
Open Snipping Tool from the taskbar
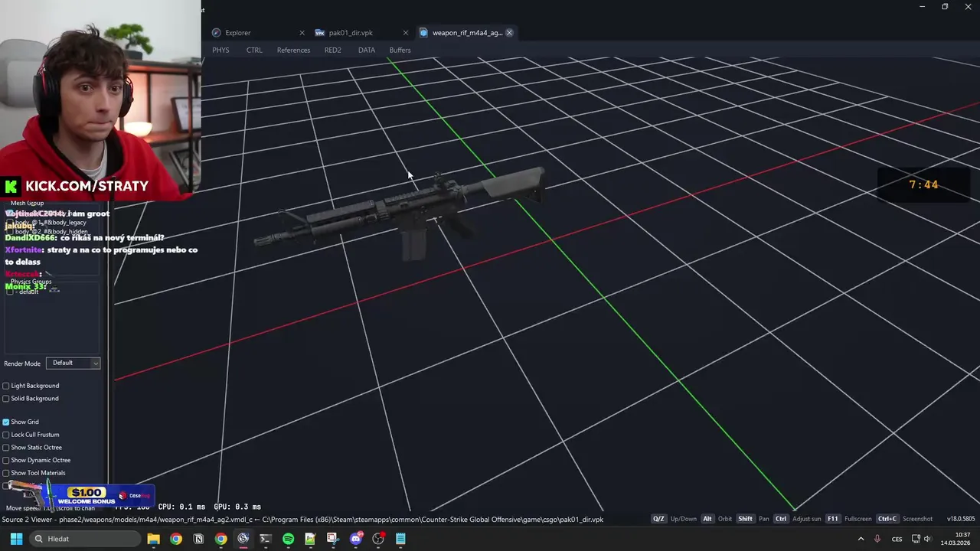332,539
